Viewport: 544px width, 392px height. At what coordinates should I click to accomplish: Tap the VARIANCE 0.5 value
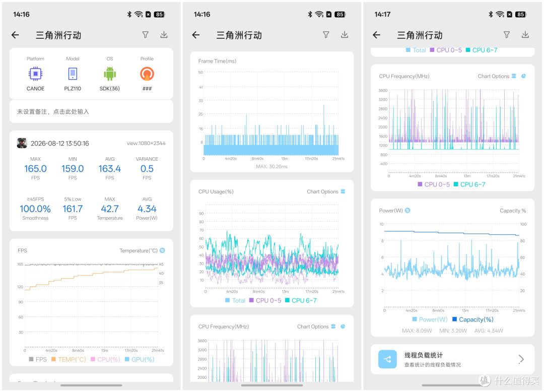pyautogui.click(x=147, y=169)
